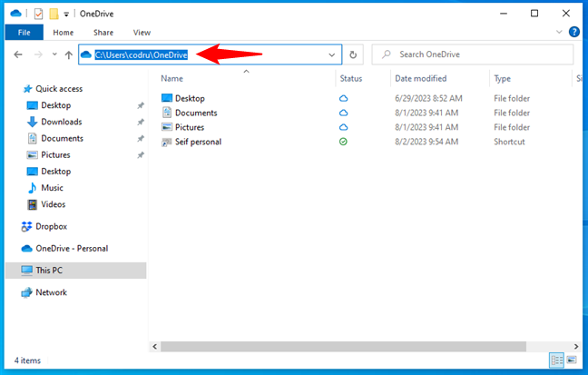Image resolution: width=588 pixels, height=375 pixels.
Task: Select the Seif personal shortcut
Action: (198, 142)
